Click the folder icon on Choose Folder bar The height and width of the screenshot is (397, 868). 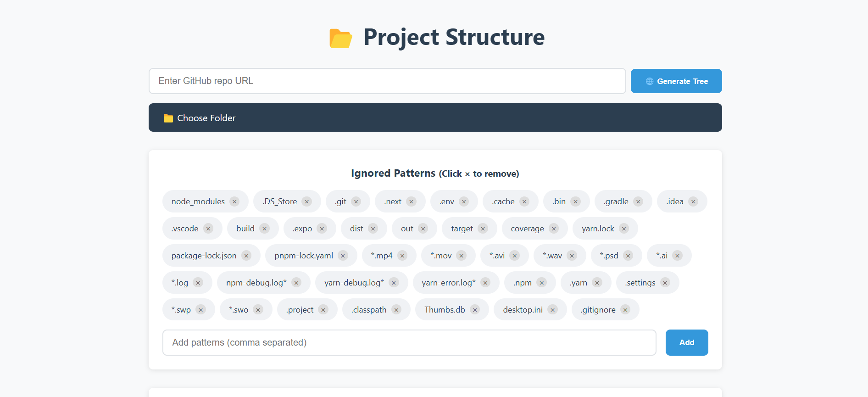(x=168, y=117)
